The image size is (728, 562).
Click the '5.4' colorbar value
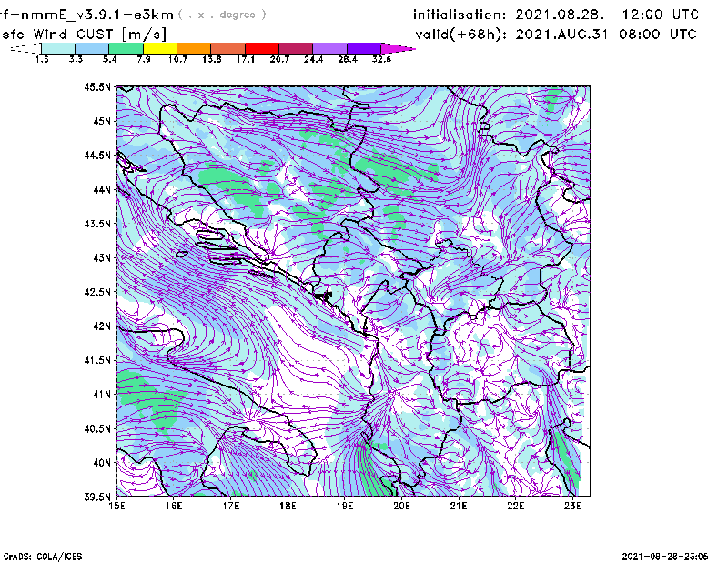(109, 59)
